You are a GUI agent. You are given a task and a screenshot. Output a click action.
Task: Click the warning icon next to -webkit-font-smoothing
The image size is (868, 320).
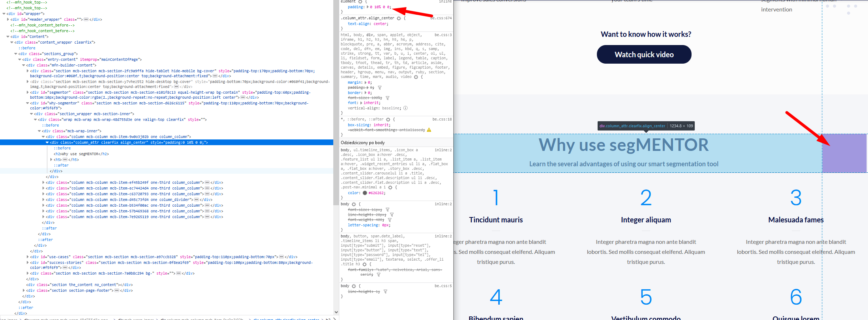pos(429,130)
